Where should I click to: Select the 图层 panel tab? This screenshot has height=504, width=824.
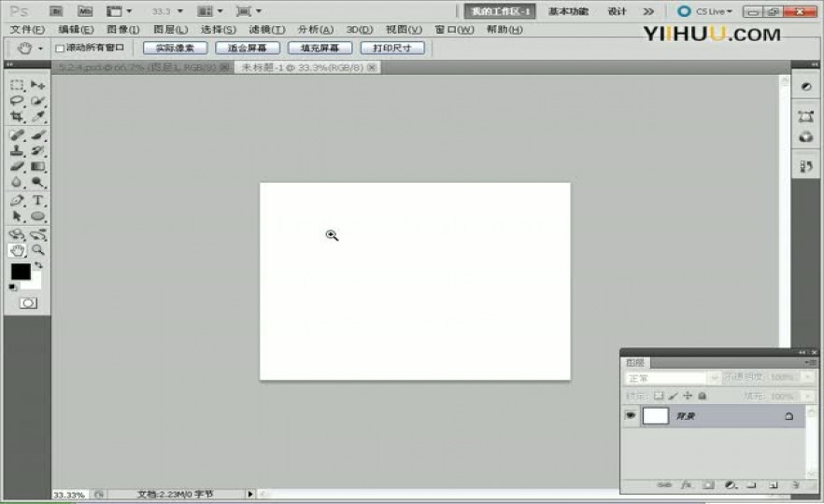click(635, 363)
